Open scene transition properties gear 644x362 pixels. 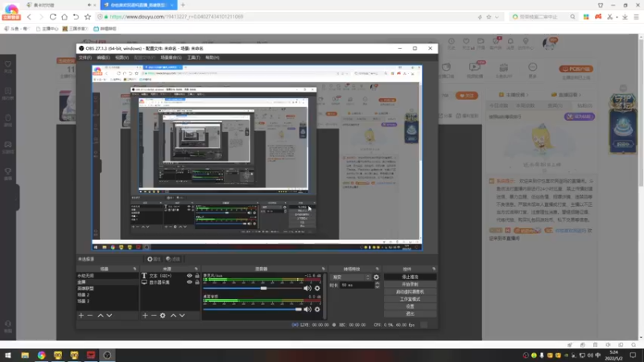point(376,277)
